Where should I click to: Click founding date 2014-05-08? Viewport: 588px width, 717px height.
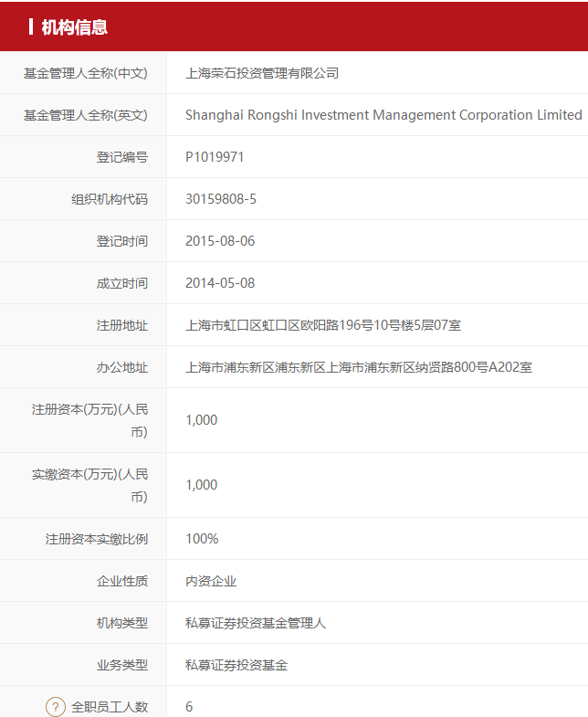click(220, 283)
